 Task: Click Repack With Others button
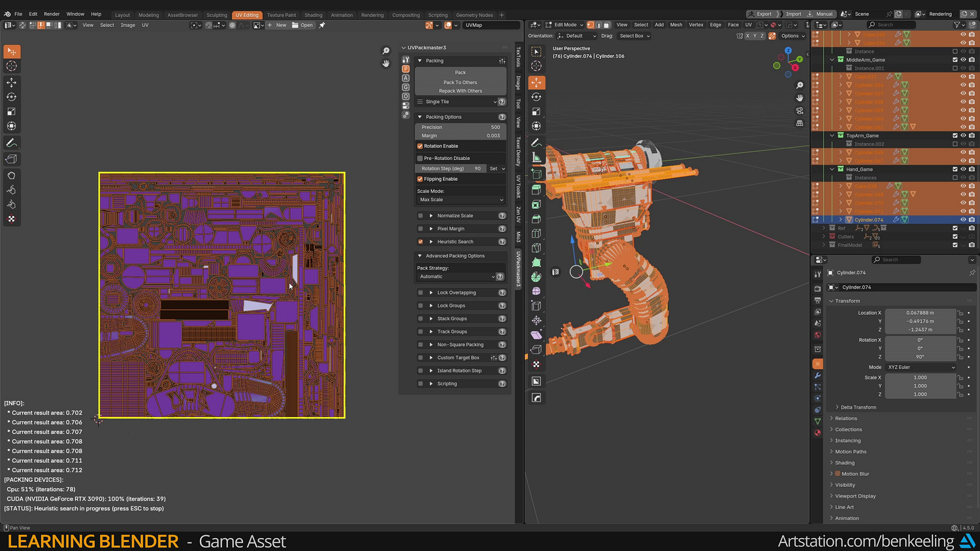point(461,91)
